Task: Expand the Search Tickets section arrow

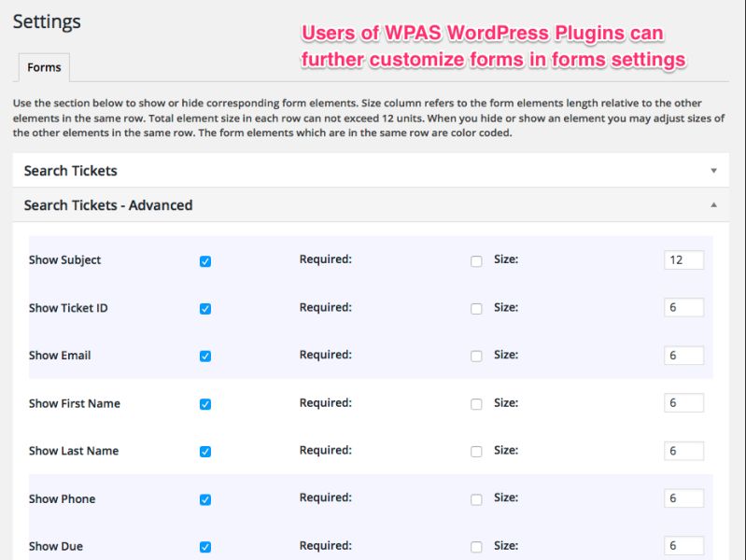Action: click(713, 170)
